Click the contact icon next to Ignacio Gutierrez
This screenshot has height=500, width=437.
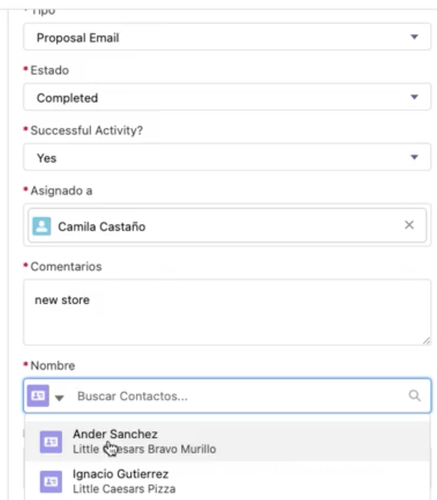pyautogui.click(x=51, y=482)
